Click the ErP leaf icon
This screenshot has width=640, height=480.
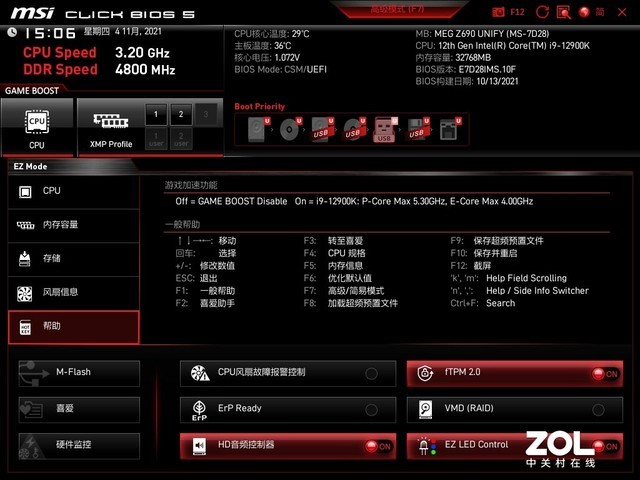[x=199, y=410]
